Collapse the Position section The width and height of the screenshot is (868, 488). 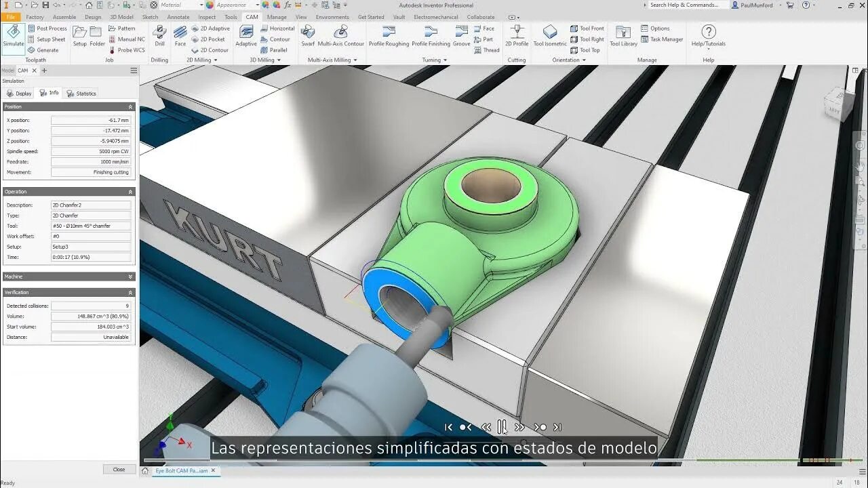131,107
